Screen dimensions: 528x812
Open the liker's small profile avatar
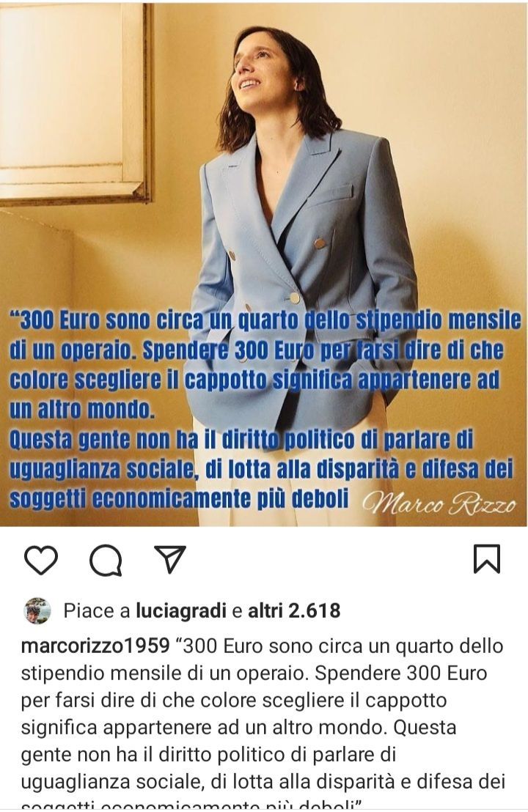pos(37,610)
